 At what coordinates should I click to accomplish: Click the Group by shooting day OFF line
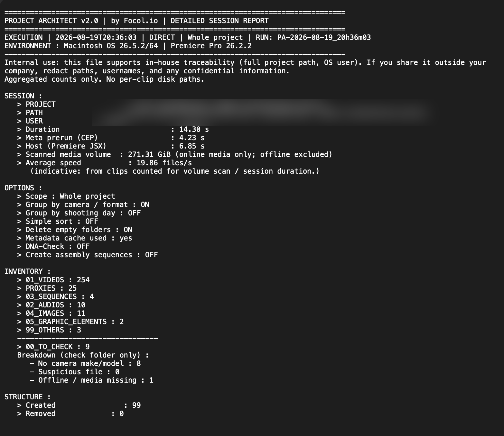(79, 213)
